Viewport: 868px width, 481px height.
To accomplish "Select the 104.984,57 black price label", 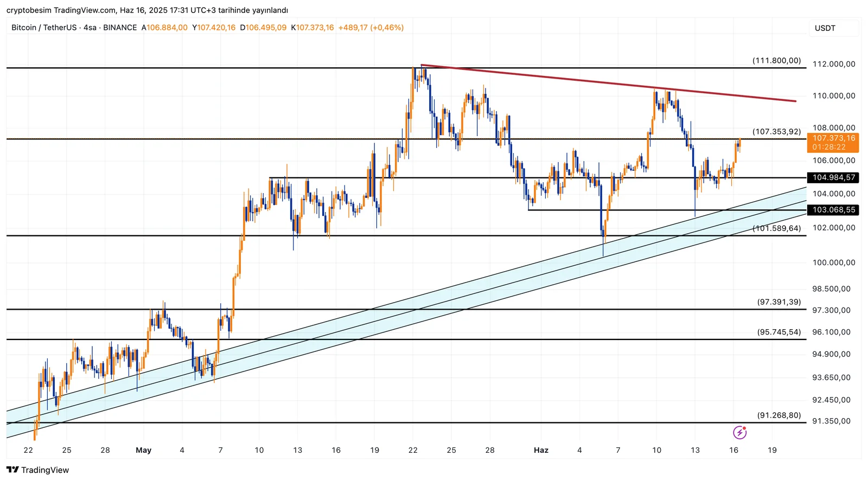I will click(833, 177).
